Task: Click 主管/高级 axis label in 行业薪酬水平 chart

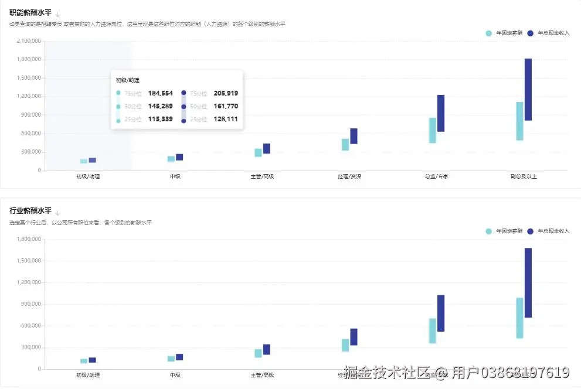Action: 262,375
